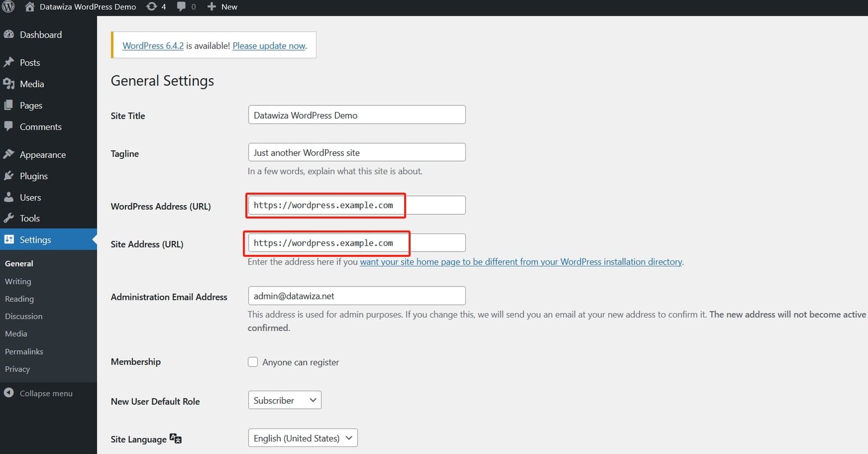Go to Posts menu item

click(30, 62)
